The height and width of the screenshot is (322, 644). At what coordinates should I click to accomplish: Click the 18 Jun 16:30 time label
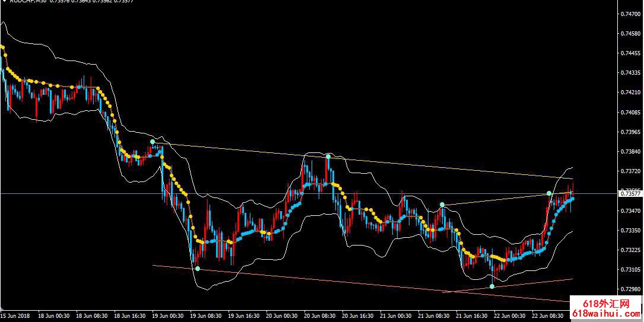(130, 316)
